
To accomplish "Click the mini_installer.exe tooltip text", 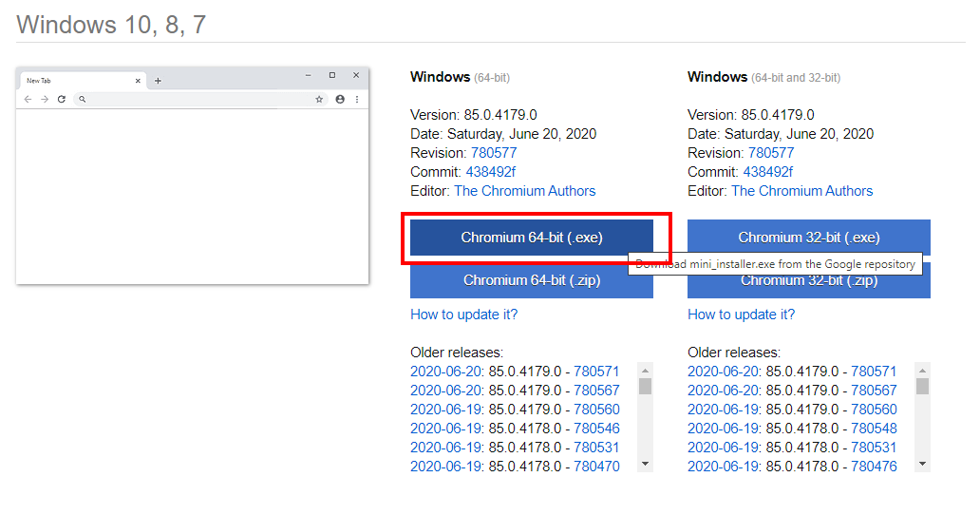I will coord(775,264).
